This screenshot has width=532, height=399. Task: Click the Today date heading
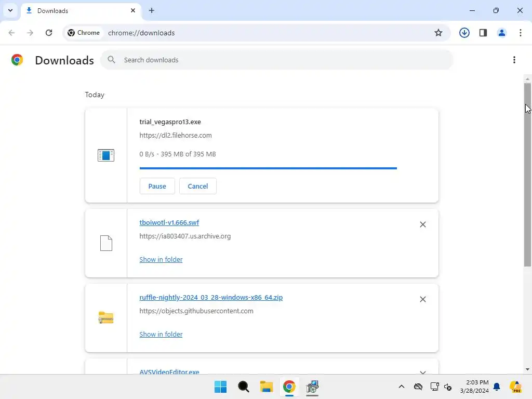pos(95,95)
